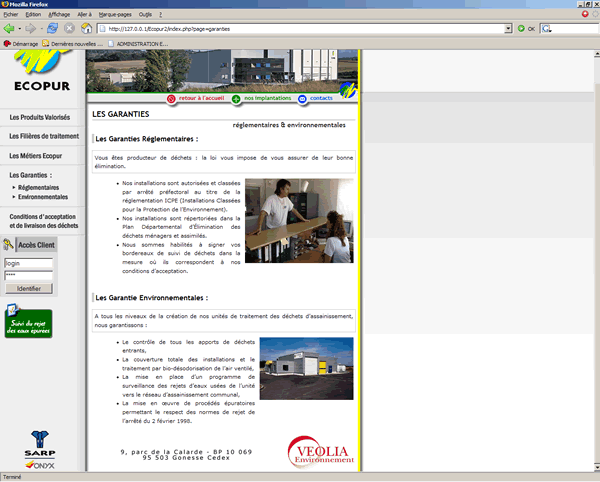Open the ADMINISTRATION E... bookmark
Image resolution: width=600 pixels, height=482 pixels.
click(138, 44)
